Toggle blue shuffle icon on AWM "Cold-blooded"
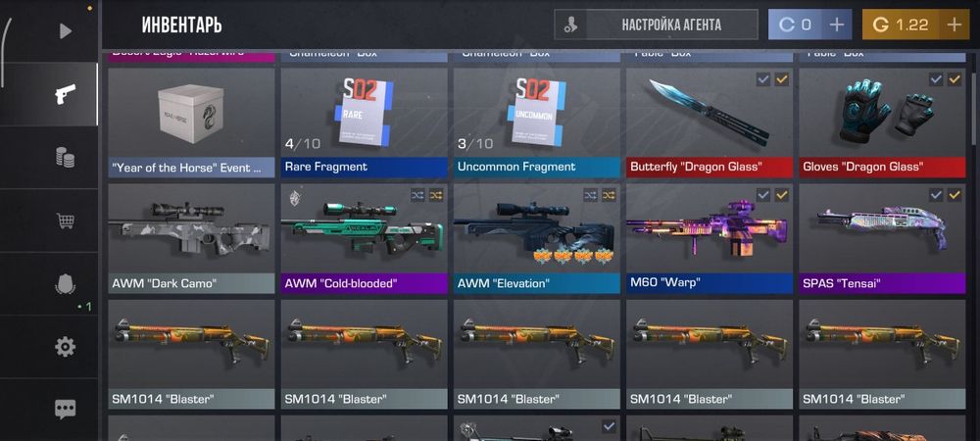The image size is (980, 441). [417, 196]
